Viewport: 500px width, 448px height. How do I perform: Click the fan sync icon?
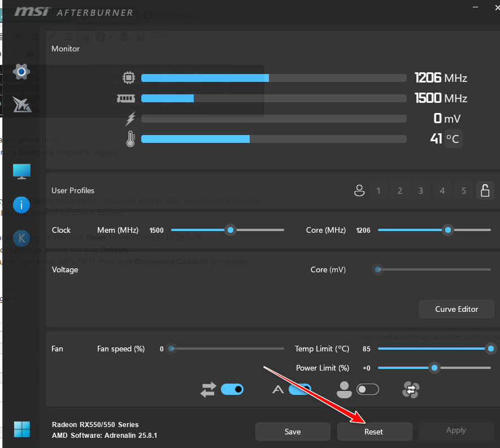(x=411, y=389)
